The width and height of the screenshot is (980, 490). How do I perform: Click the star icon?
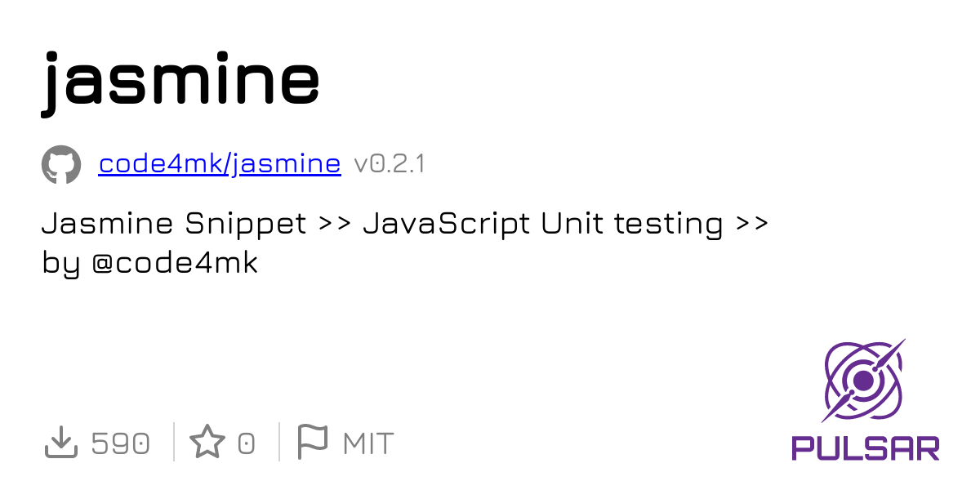click(x=207, y=443)
